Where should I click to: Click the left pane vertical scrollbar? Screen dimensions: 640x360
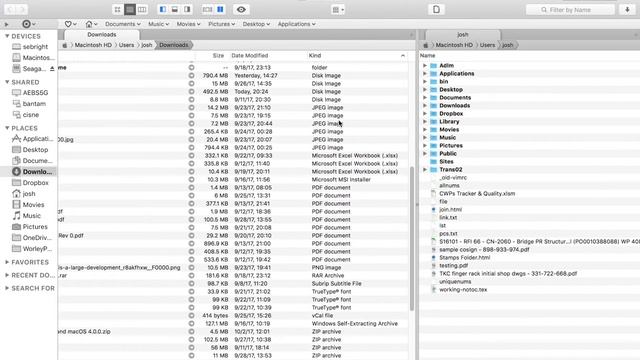tap(411, 238)
